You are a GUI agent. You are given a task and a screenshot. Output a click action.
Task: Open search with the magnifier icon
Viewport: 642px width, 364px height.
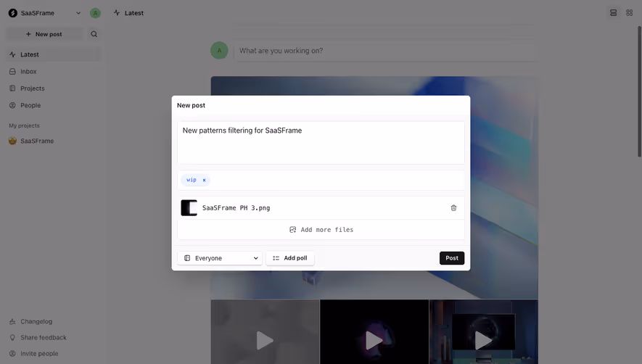pyautogui.click(x=94, y=34)
